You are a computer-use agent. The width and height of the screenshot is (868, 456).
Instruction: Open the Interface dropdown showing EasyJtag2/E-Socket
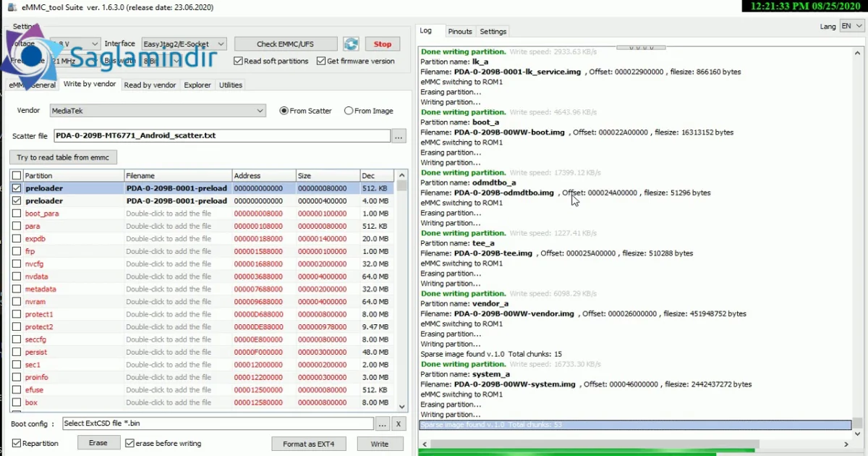pyautogui.click(x=184, y=44)
